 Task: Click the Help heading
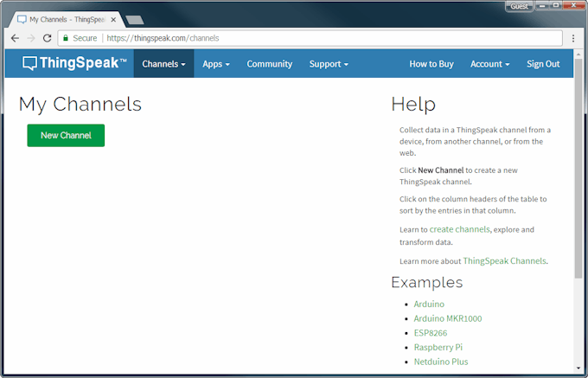(x=413, y=104)
